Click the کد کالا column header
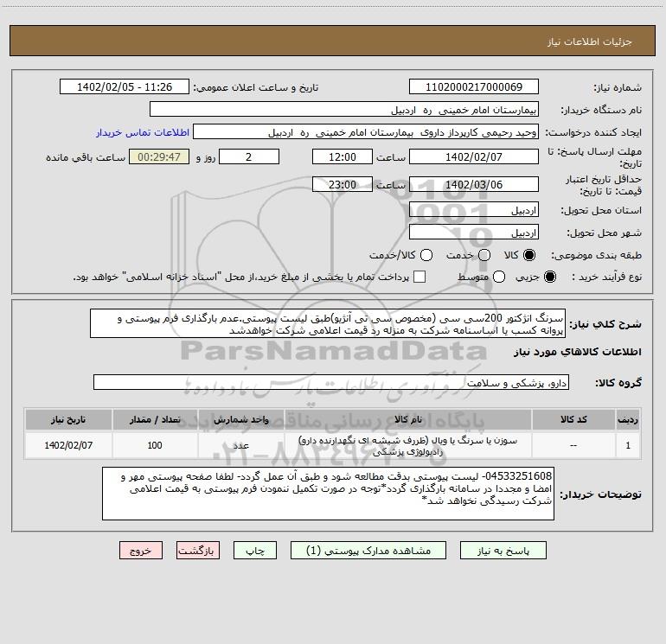This screenshot has width=666, height=644. pos(573,420)
